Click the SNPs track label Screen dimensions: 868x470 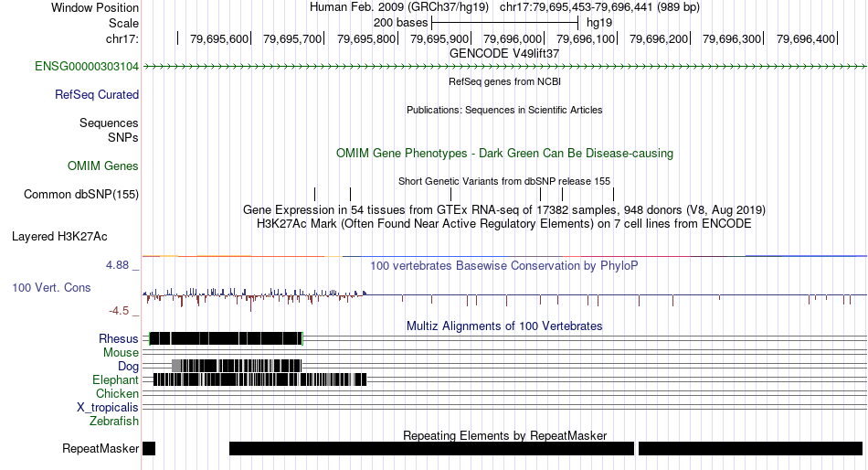[x=123, y=137]
